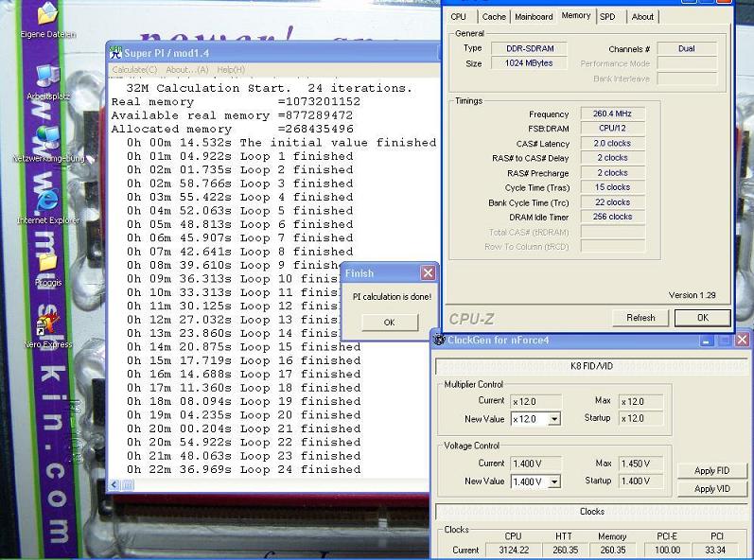Screen dimensions: 754x560
Task: Click the Cycle Time (Tras) value 15 clocks
Action: click(x=612, y=187)
